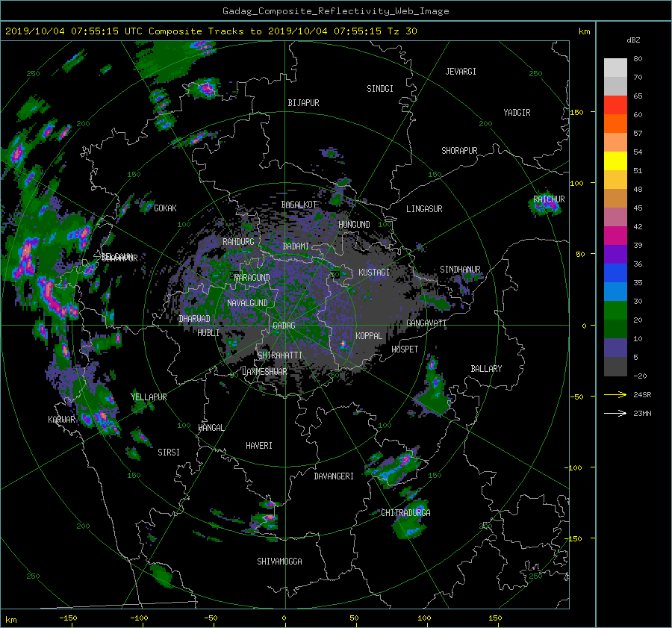
Task: Pick the dark gray 5 dBZ swatch
Action: [x=615, y=367]
